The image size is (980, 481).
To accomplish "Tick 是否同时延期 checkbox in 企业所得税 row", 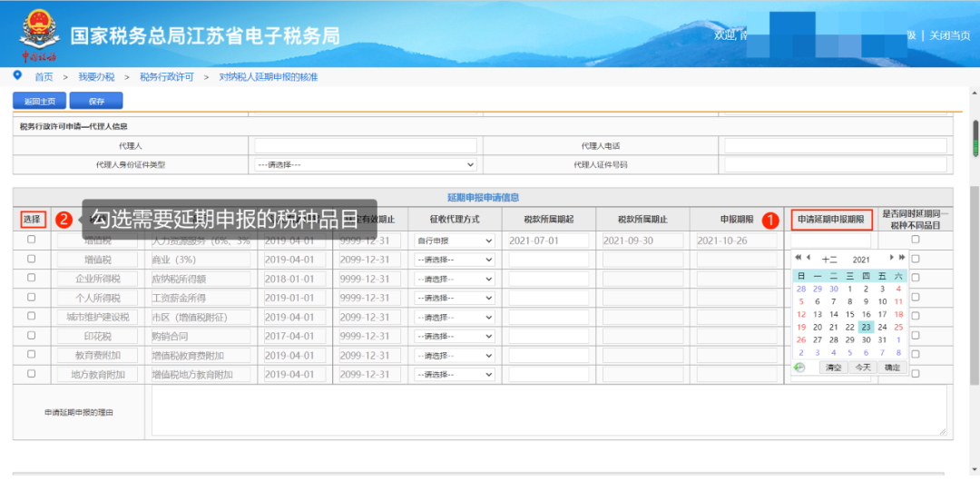I will coord(916,278).
